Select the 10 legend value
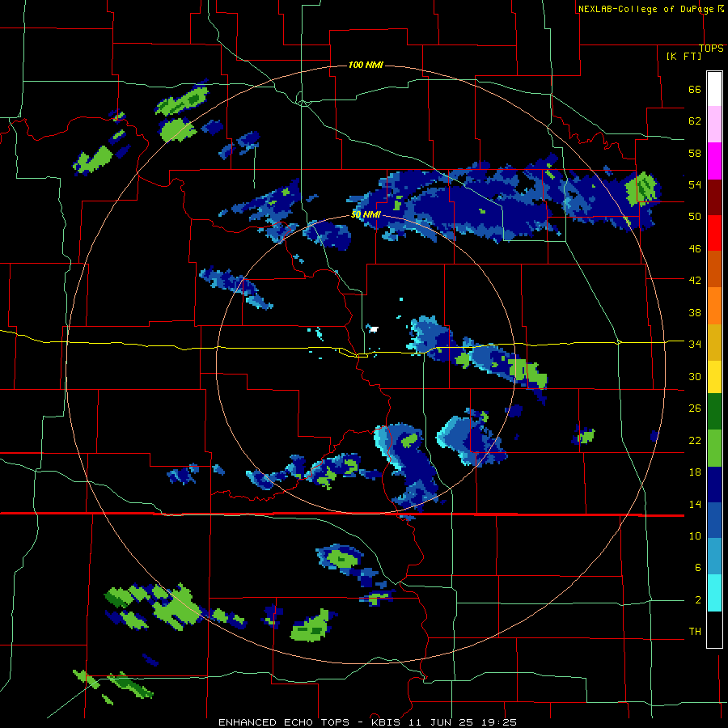 click(x=695, y=535)
